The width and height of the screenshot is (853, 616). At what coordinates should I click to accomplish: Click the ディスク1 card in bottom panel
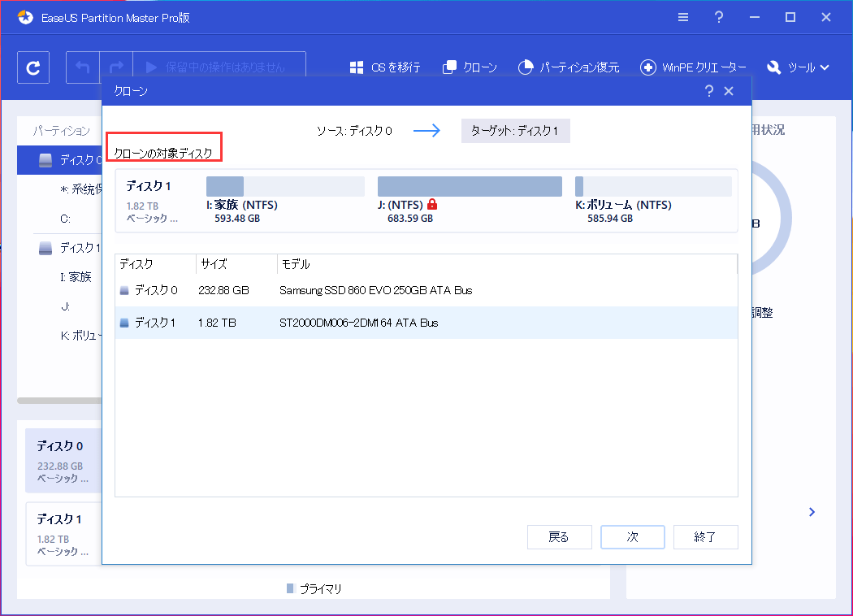pyautogui.click(x=63, y=534)
